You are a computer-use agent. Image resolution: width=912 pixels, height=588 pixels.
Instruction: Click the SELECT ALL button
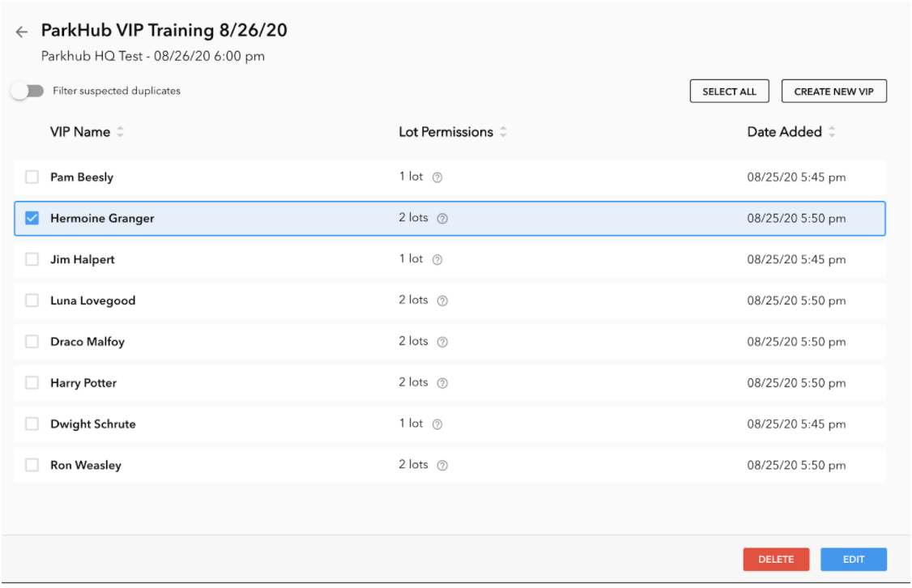(x=730, y=92)
